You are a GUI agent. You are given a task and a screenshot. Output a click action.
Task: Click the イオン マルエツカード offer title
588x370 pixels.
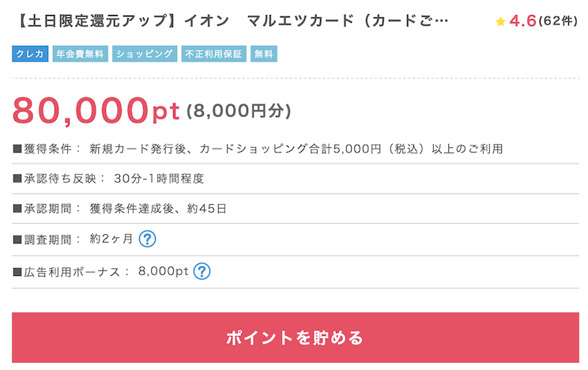[x=232, y=21]
